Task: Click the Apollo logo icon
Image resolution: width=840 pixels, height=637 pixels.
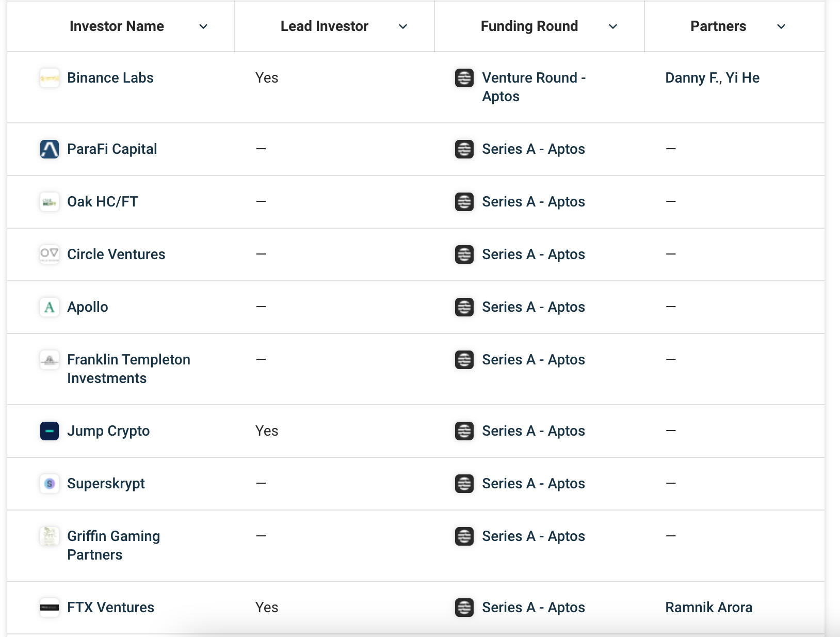Action: point(50,307)
